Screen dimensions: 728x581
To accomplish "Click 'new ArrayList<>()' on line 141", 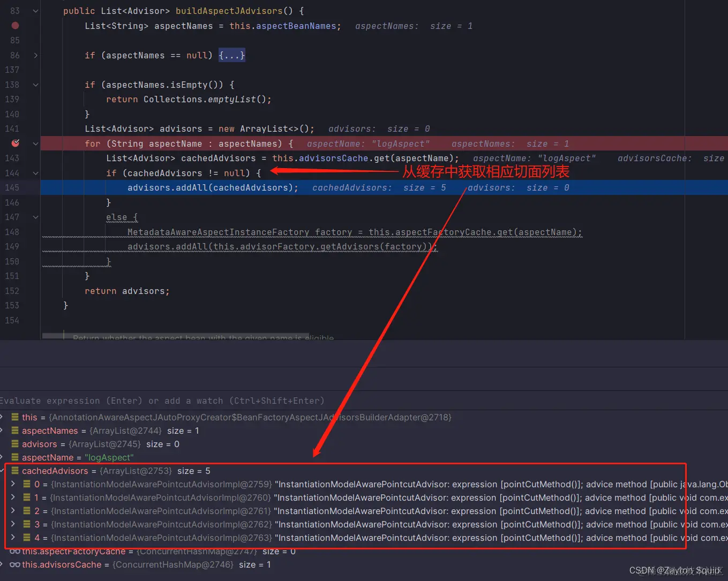I will pyautogui.click(x=264, y=129).
